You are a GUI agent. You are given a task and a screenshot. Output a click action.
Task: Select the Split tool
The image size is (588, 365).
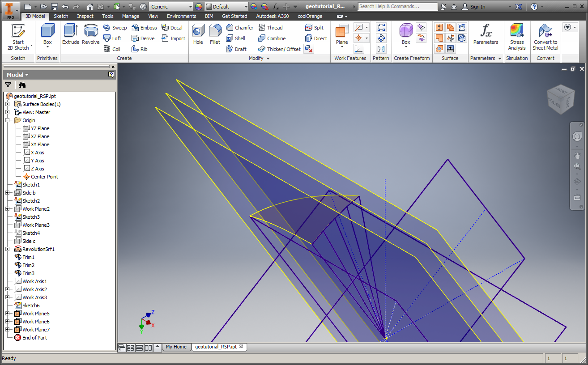tap(314, 28)
